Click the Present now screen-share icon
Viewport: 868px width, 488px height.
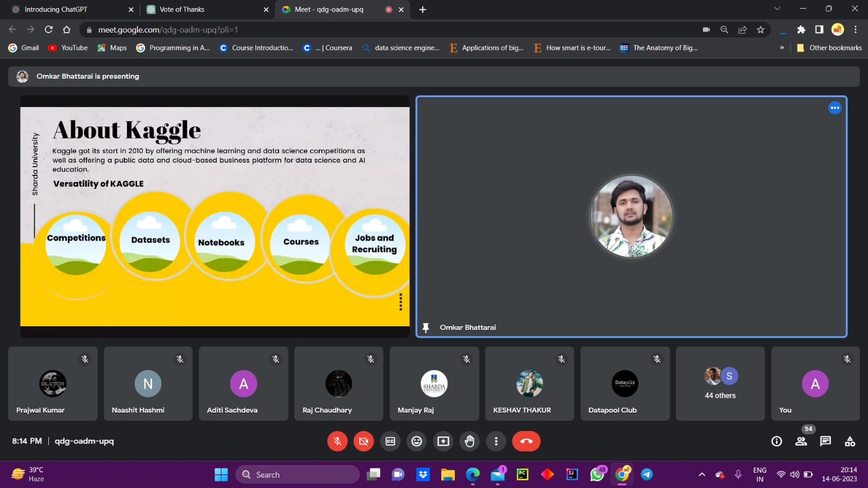[x=443, y=441]
